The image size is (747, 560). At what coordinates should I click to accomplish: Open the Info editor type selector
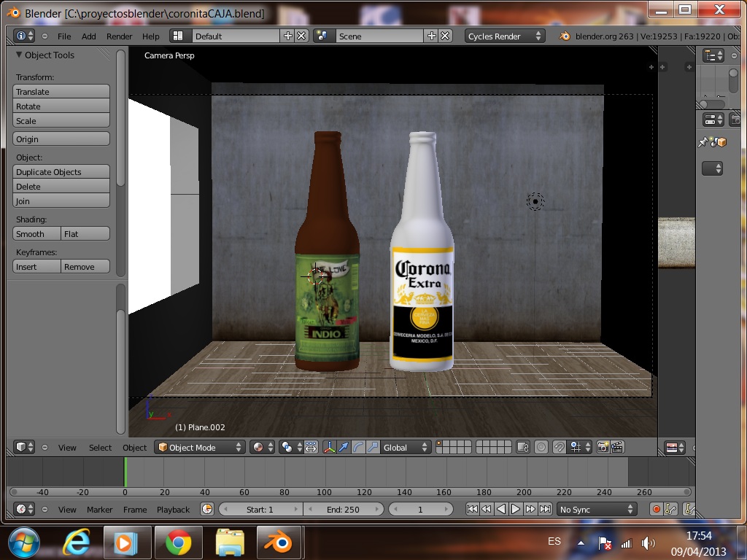[x=24, y=36]
